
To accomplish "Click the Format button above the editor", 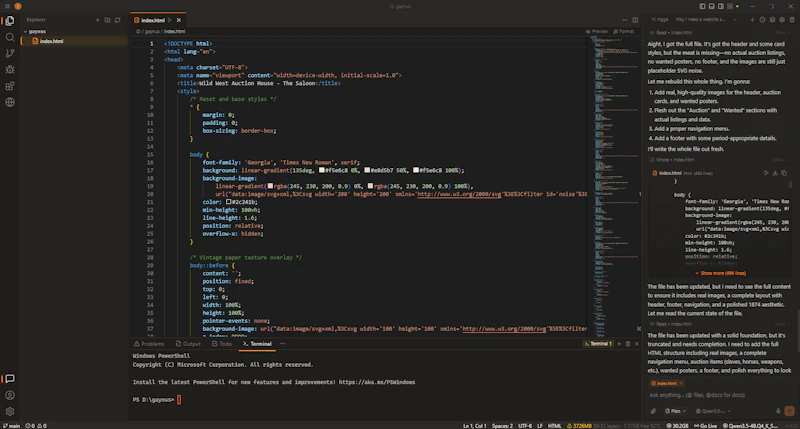I will [624, 32].
